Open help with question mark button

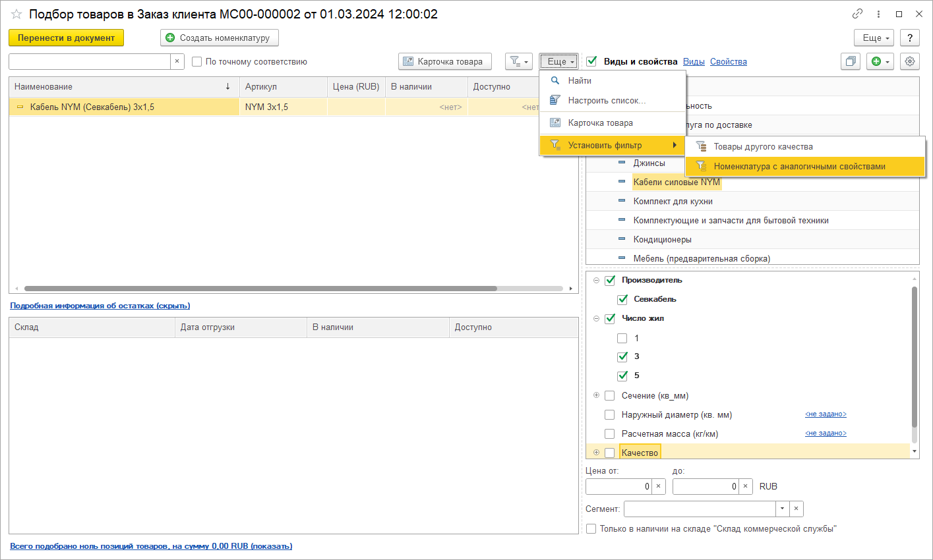910,38
